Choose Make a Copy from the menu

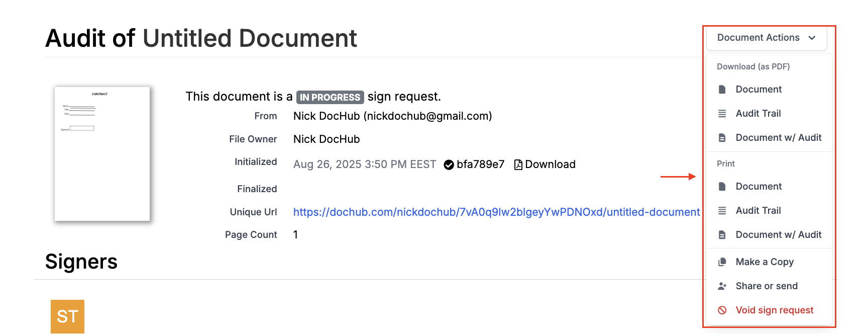(x=764, y=262)
